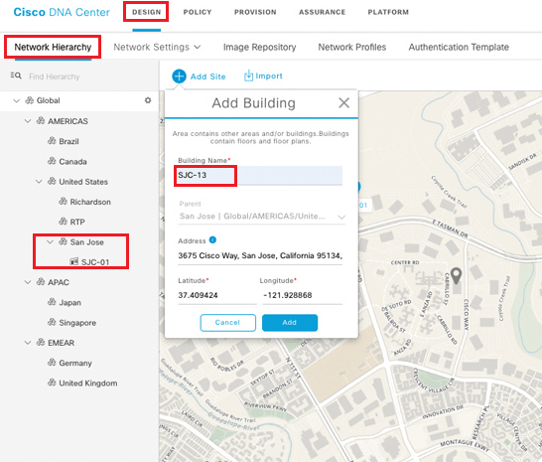The height and width of the screenshot is (462, 542).
Task: Click the Latitude input field
Action: (217, 295)
